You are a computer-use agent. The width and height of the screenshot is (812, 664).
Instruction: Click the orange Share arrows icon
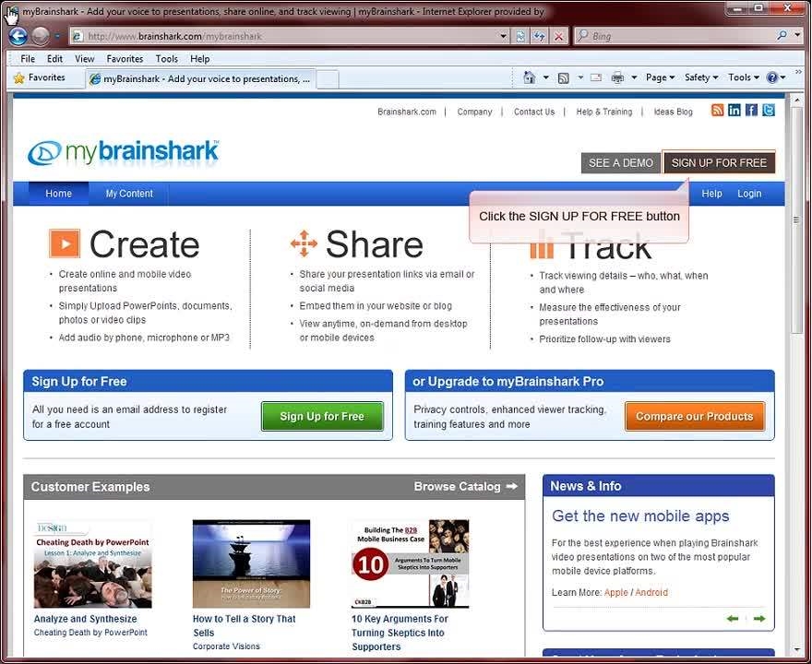(x=304, y=243)
